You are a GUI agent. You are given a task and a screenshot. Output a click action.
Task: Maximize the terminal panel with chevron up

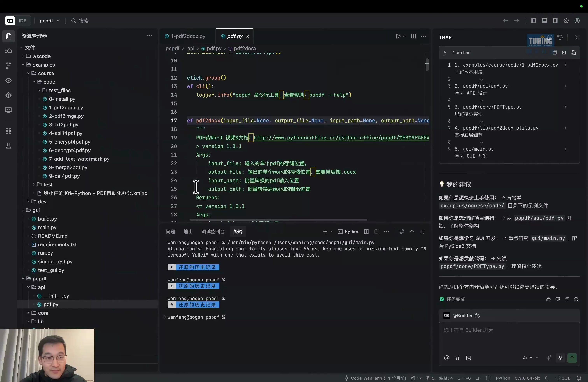[x=412, y=231]
